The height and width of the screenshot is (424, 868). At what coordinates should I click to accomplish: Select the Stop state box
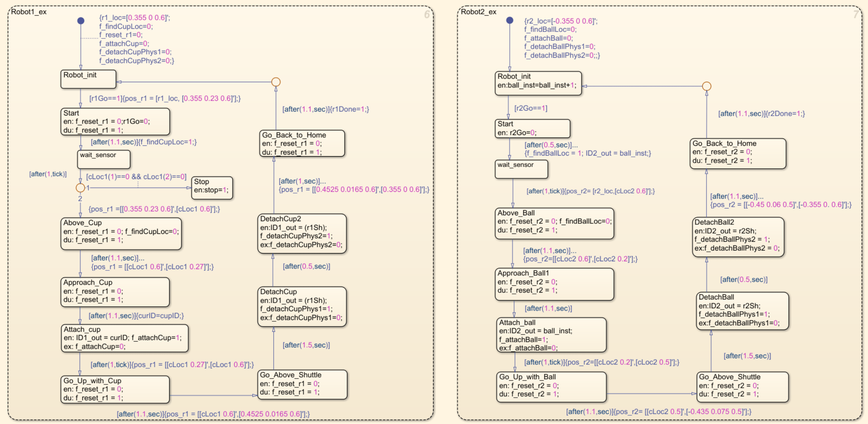coord(212,188)
